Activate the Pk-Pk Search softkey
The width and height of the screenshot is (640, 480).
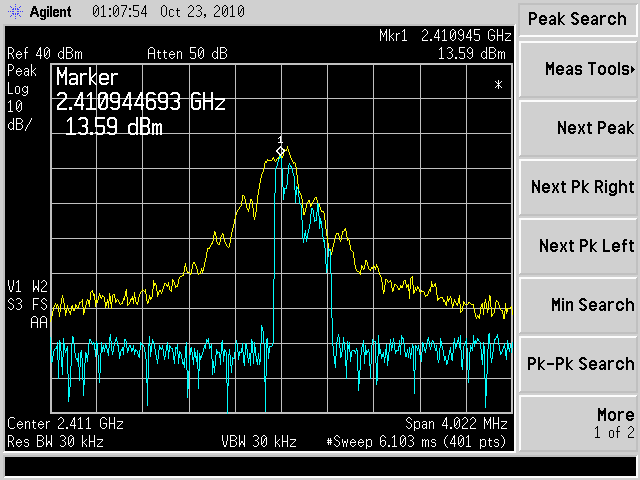pos(578,364)
